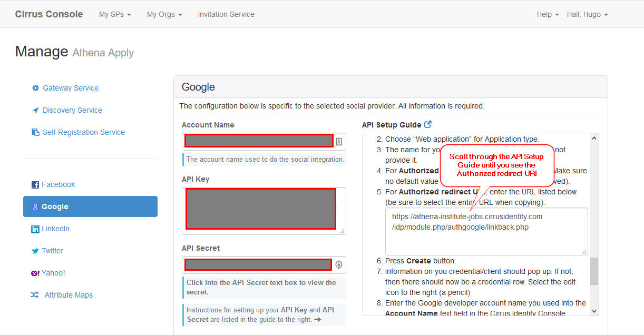Open the Hail, Hugo user menu
This screenshot has height=335, width=644.
coord(588,14)
